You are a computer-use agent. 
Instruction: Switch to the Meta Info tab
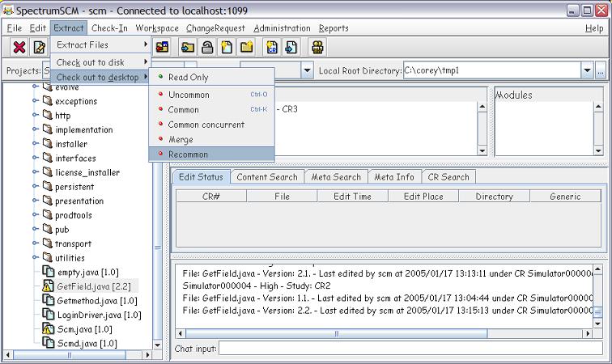tap(394, 177)
